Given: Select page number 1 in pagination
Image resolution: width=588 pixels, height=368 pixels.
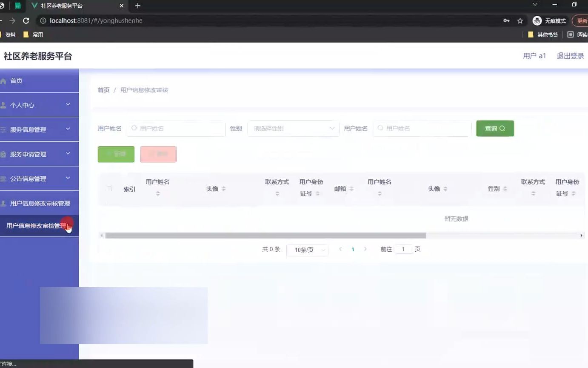Looking at the screenshot, I should pyautogui.click(x=353, y=250).
